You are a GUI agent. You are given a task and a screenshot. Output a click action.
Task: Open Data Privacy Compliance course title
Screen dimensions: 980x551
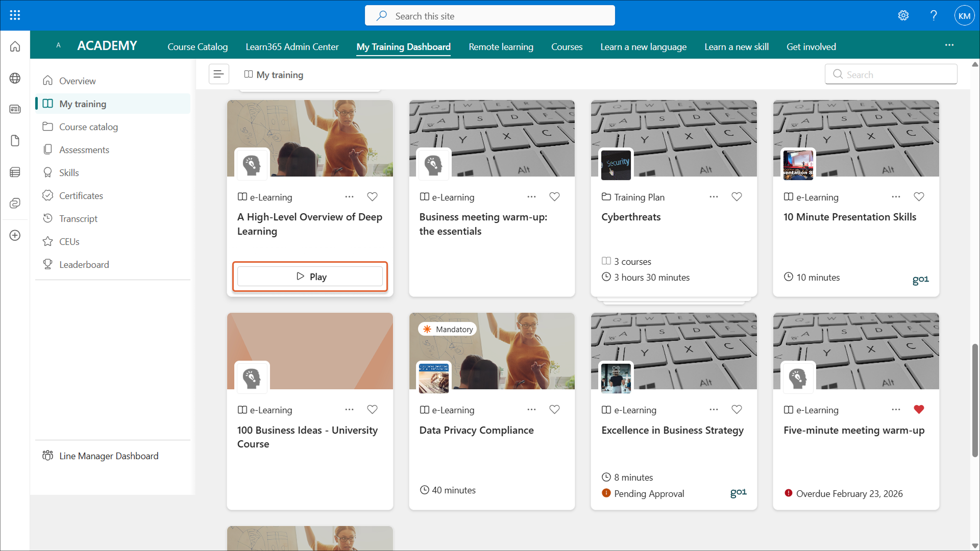[476, 430]
